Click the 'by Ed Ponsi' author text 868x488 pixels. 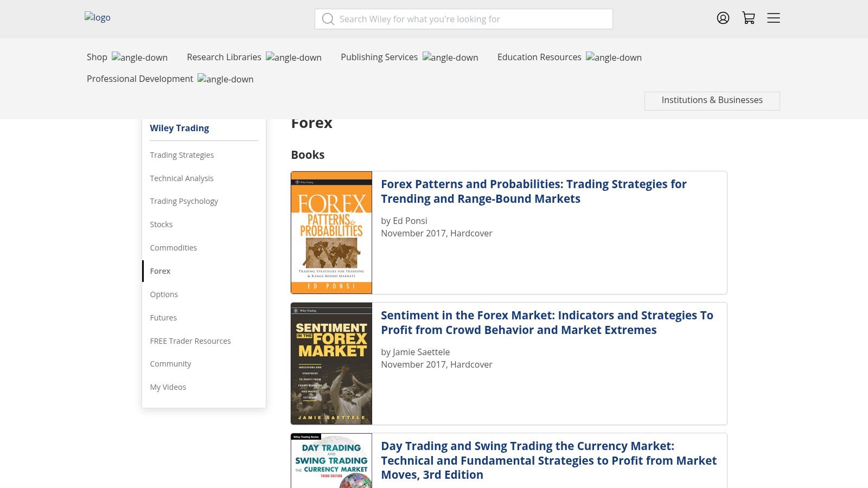404,221
